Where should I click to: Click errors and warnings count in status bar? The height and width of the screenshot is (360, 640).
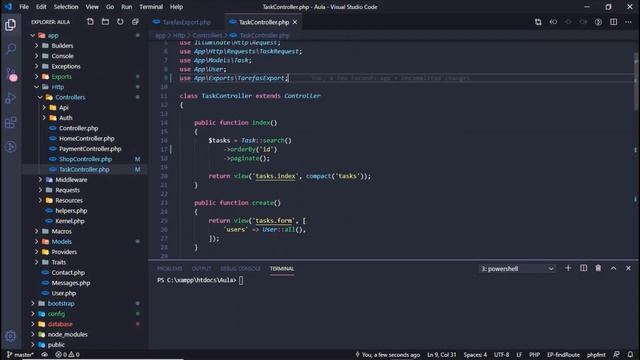pyautogui.click(x=67, y=355)
